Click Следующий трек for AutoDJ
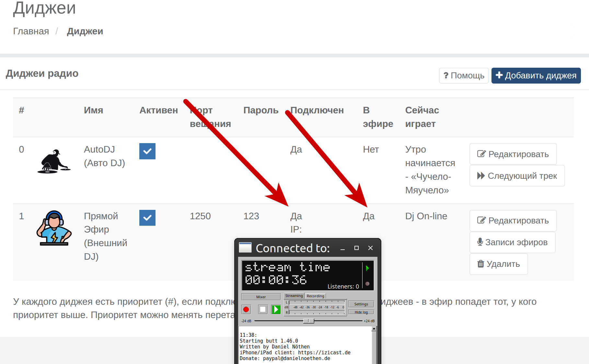Image resolution: width=589 pixels, height=364 pixels. pos(517,176)
